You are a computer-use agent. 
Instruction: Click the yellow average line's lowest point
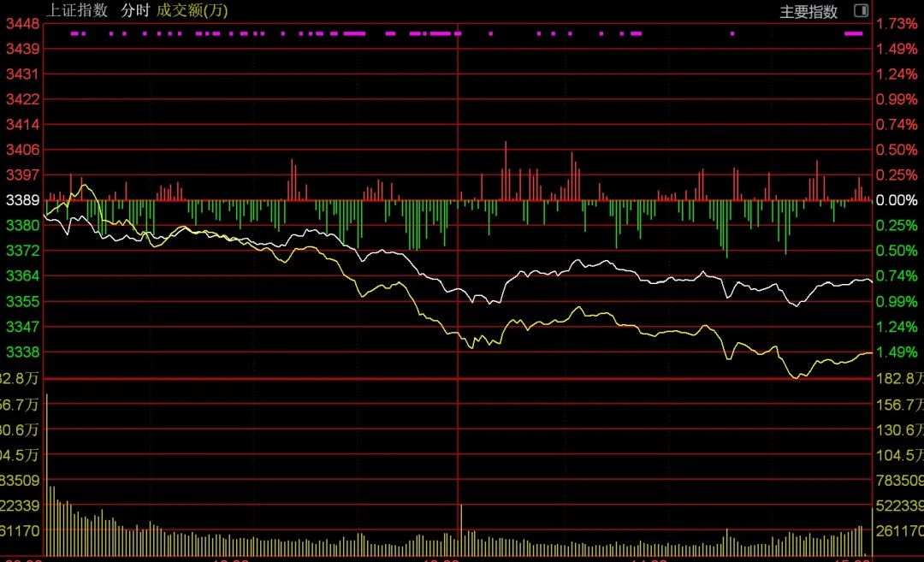coord(800,377)
